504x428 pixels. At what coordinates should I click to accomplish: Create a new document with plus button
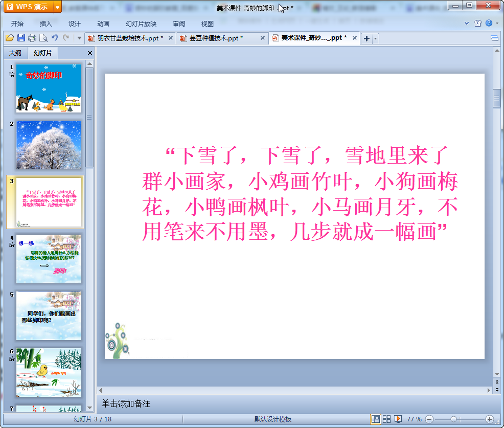(366, 38)
